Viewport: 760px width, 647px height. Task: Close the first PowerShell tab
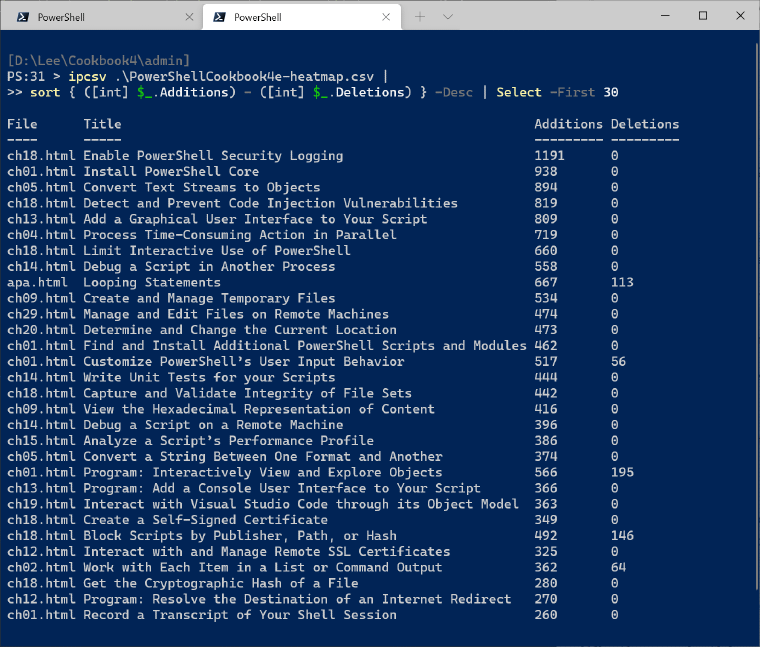click(x=189, y=17)
